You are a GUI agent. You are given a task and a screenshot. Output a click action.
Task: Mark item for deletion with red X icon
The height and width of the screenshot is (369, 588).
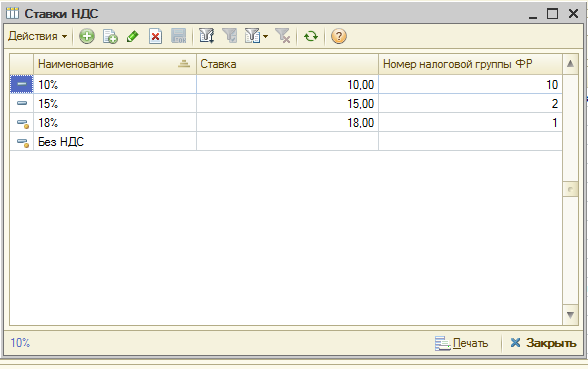pyautogui.click(x=155, y=36)
